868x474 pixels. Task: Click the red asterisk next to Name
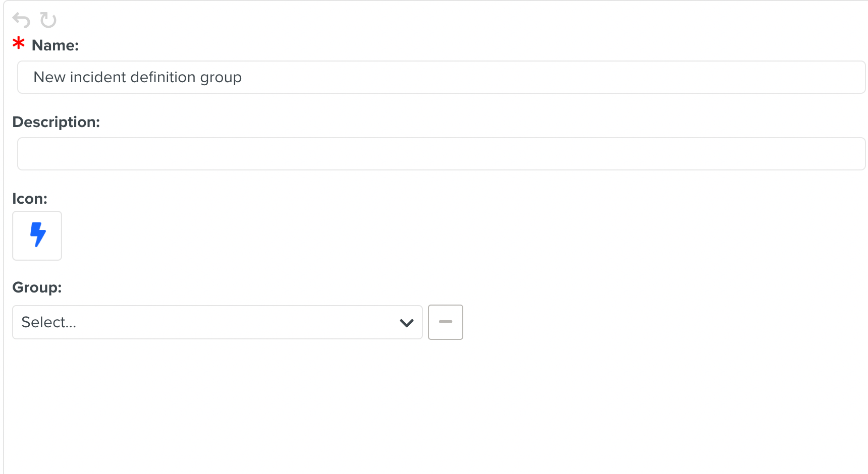(x=18, y=43)
